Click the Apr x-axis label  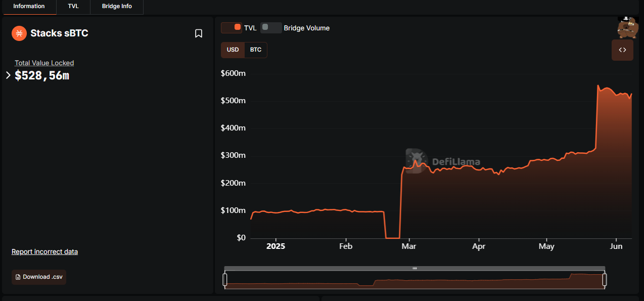coord(479,246)
